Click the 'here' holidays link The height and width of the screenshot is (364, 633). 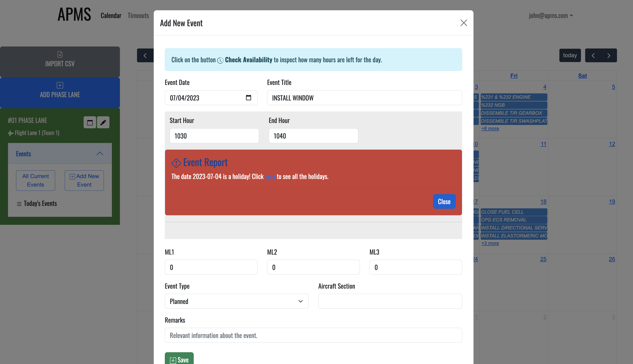coord(270,177)
